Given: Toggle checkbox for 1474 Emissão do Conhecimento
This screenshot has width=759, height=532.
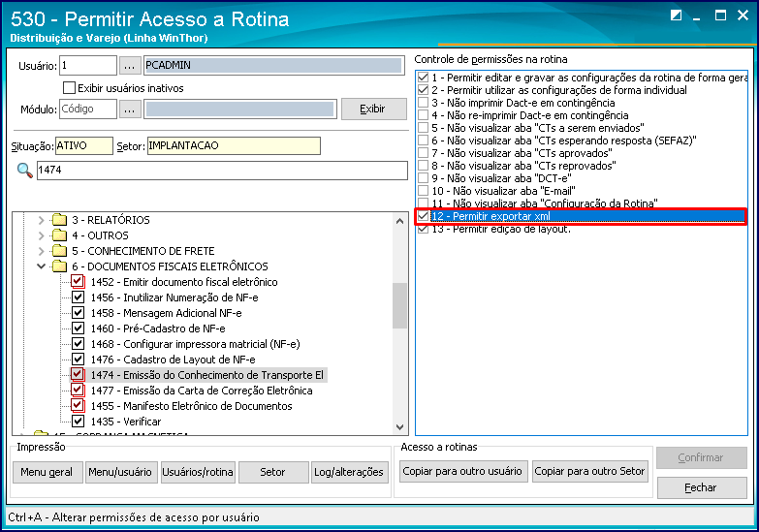Looking at the screenshot, I should point(78,375).
